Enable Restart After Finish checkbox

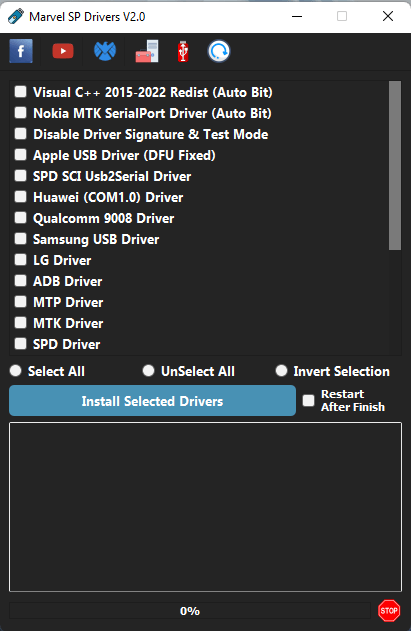308,400
